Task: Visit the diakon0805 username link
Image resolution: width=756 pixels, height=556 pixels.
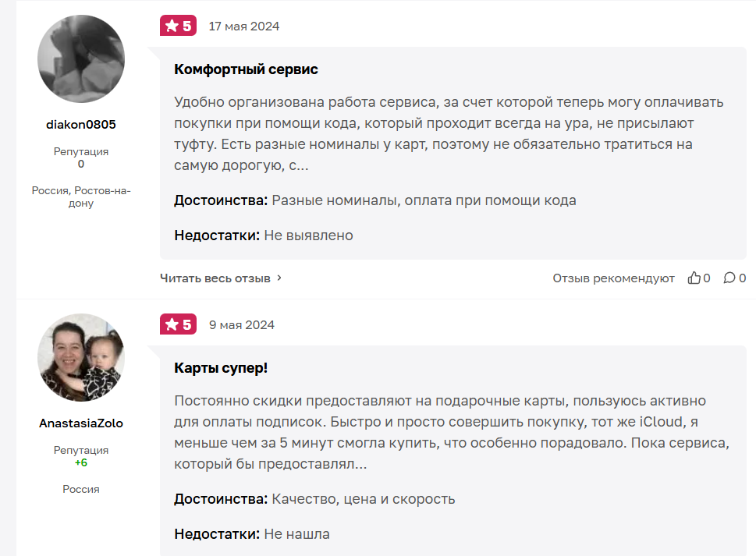Action: (x=81, y=124)
